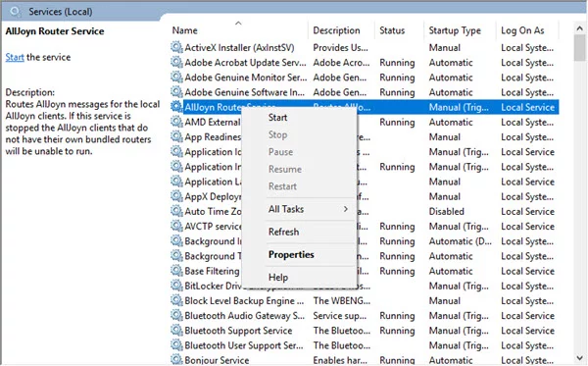Click the Services (Local) magnifier gear icon

point(16,12)
